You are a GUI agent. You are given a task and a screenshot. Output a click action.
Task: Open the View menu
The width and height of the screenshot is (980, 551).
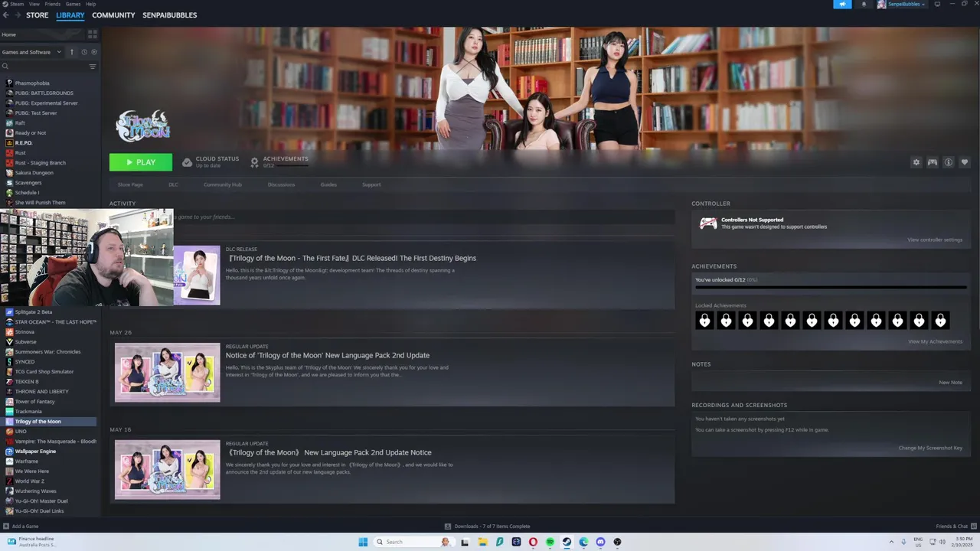34,4
